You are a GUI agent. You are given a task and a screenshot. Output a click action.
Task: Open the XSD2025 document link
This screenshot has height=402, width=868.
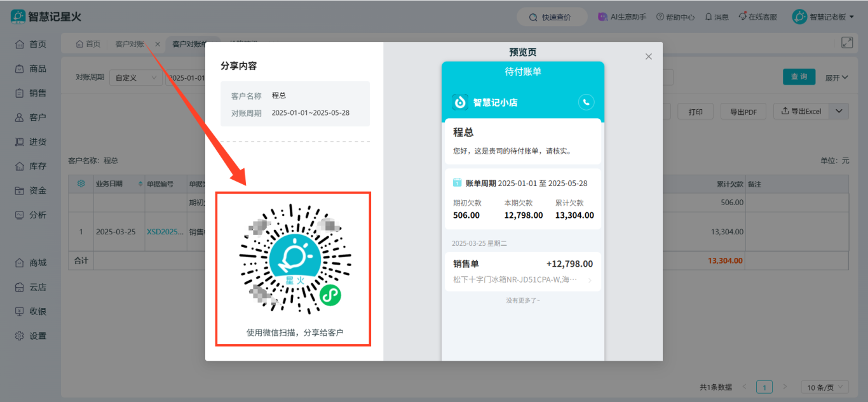click(x=165, y=232)
